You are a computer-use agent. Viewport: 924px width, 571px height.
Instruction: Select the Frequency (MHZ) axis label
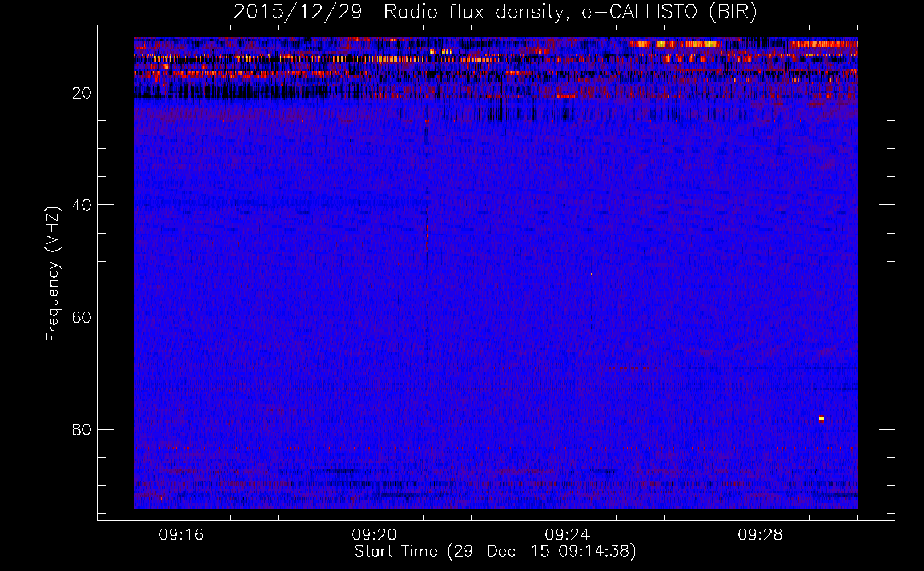[53, 274]
